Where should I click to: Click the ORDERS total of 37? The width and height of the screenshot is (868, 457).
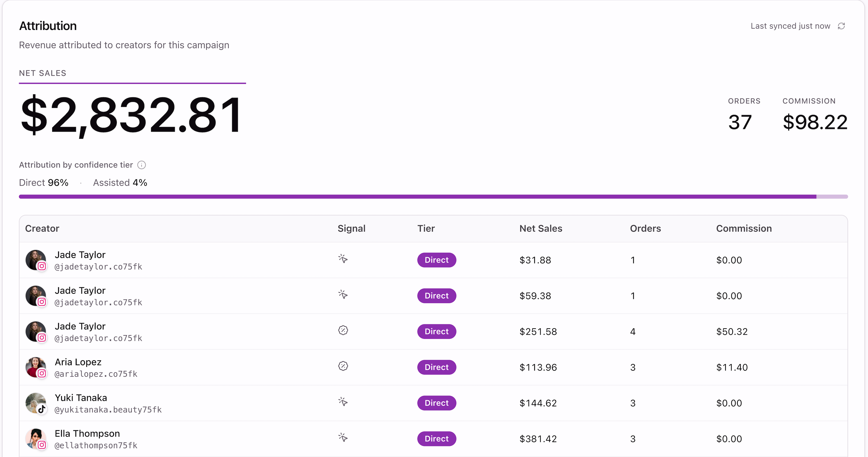(x=740, y=122)
